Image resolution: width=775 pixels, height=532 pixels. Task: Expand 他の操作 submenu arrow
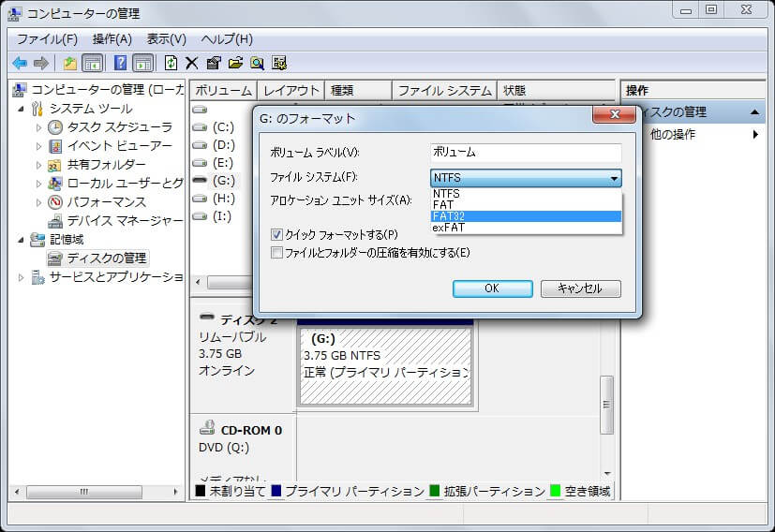755,134
